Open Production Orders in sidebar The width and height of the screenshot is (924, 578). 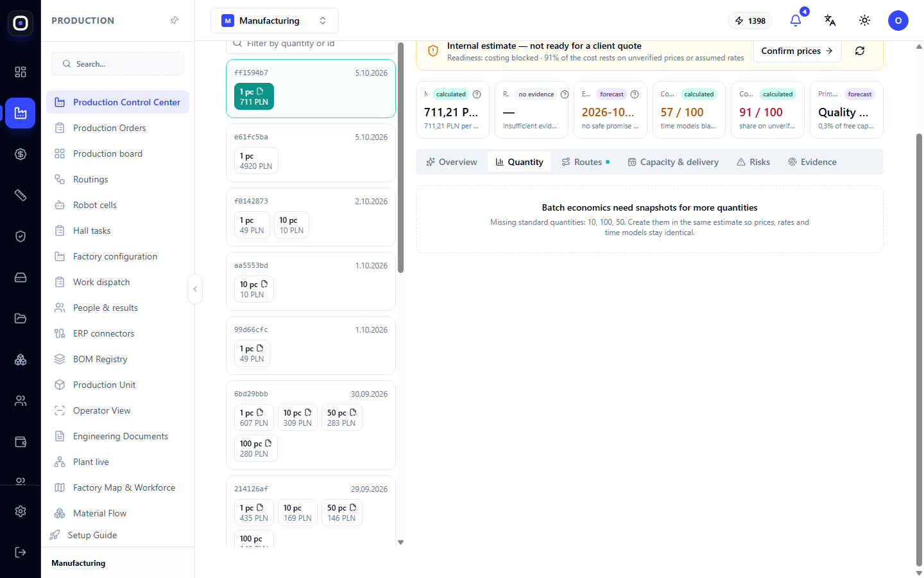pyautogui.click(x=117, y=128)
